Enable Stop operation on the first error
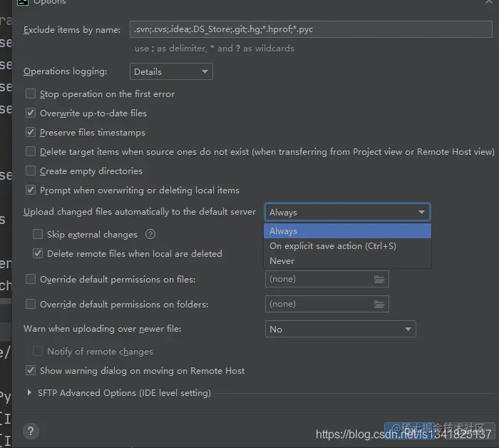This screenshot has width=499, height=448. [x=31, y=94]
